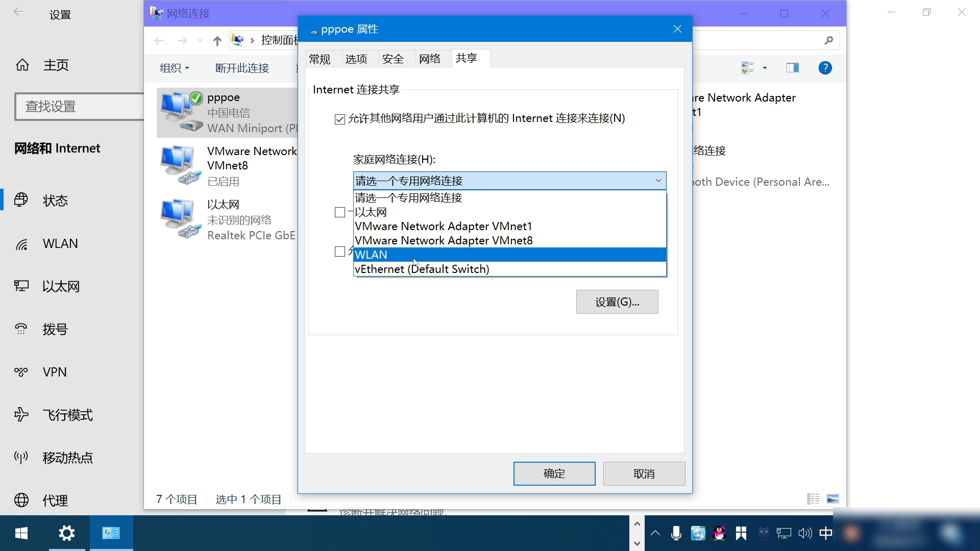Screen dimensions: 980x551
Task: Toggle the preview pane icon in toolbar
Action: (x=792, y=68)
